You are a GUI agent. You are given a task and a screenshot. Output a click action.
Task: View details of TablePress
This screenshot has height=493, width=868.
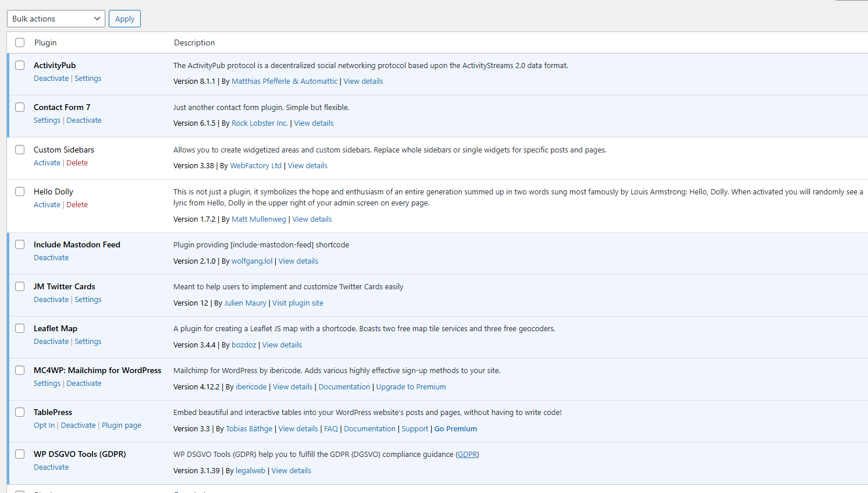pyautogui.click(x=298, y=429)
